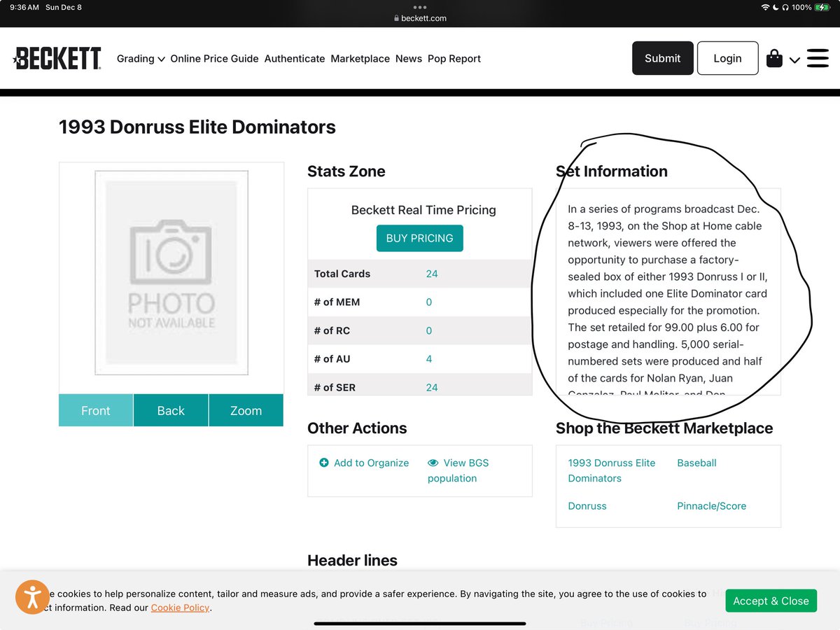The height and width of the screenshot is (630, 840).
Task: Tap the three-dot multitasking indicator
Action: [x=420, y=8]
